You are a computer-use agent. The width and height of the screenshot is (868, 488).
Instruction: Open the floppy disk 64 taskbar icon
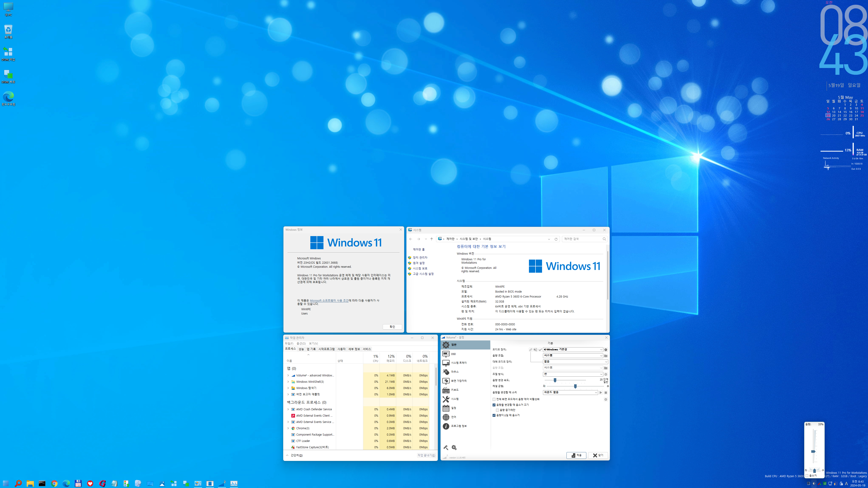[78, 483]
